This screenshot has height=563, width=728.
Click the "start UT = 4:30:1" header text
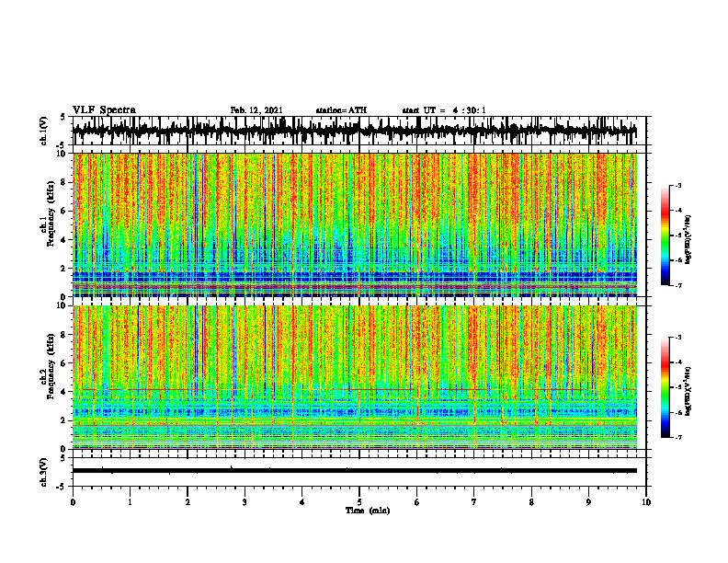coord(444,110)
